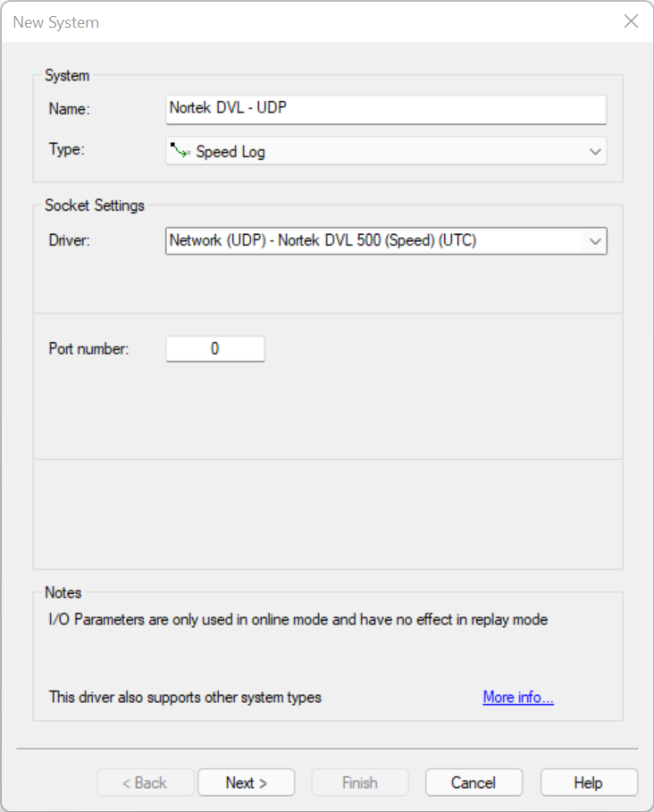Click into the Name text field

(386, 109)
